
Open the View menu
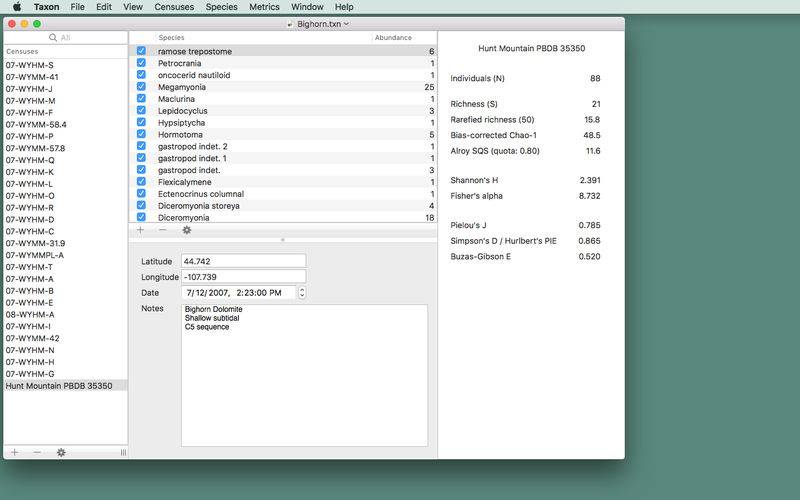(133, 7)
